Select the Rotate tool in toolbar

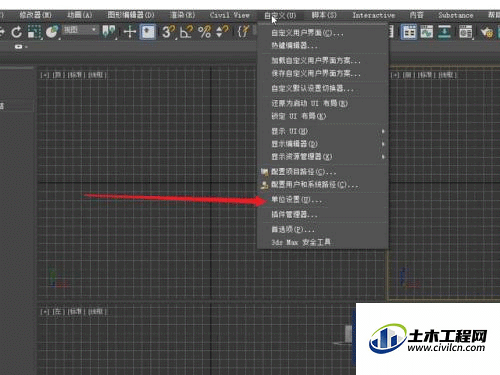16,32
